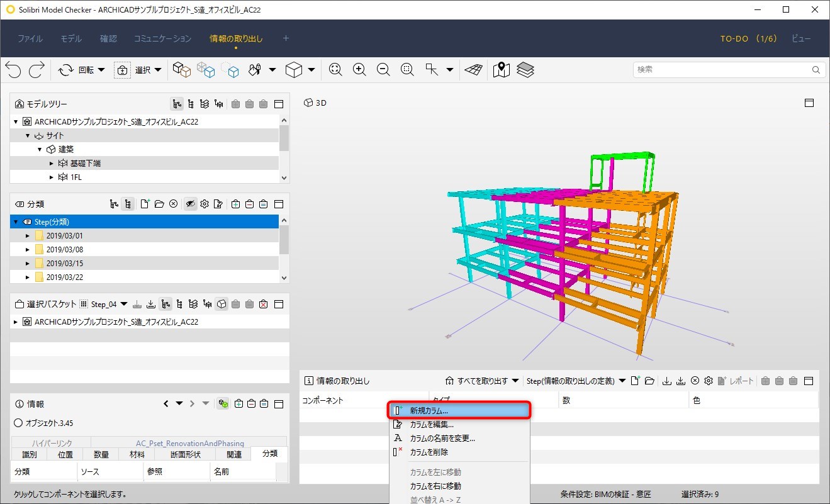Toggle the 3D cube icon in 選択バスケット panel
The width and height of the screenshot is (830, 504).
(222, 304)
